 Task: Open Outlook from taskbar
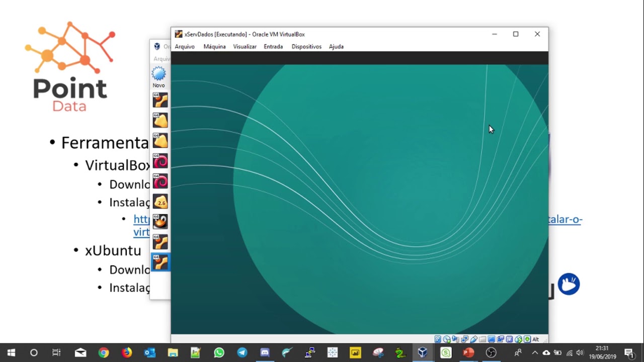(150, 352)
